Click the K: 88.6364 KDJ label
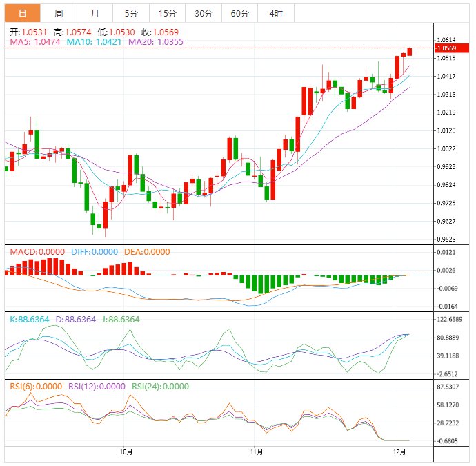The image size is (476, 466). tap(30, 320)
